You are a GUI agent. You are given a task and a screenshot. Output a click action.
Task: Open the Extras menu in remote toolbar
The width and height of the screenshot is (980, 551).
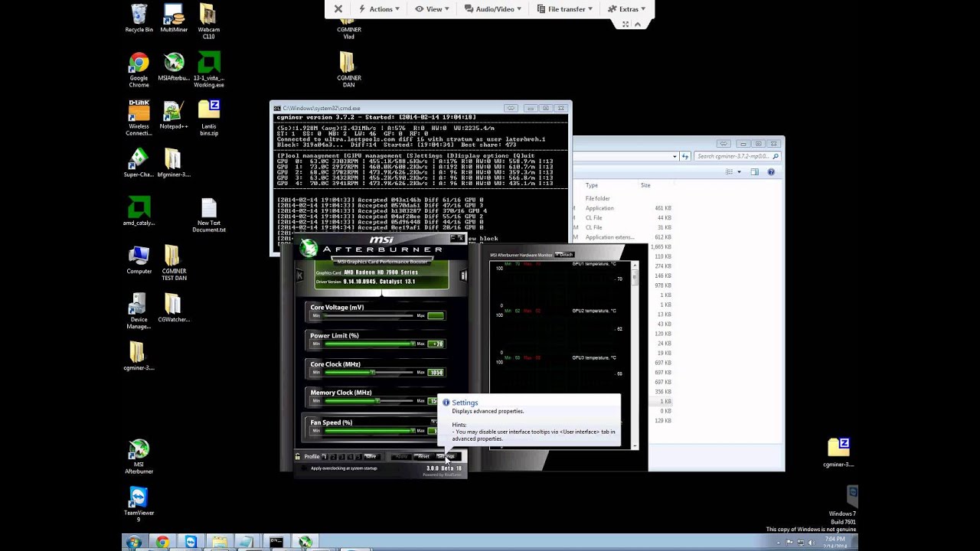click(629, 9)
